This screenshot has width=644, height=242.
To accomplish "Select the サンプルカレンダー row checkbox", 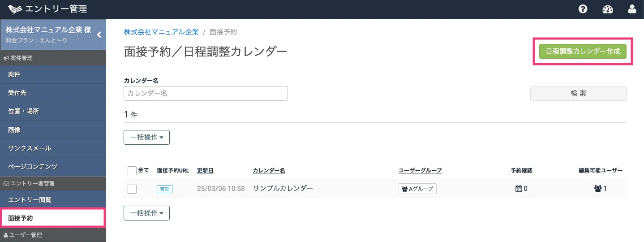I will pyautogui.click(x=132, y=189).
